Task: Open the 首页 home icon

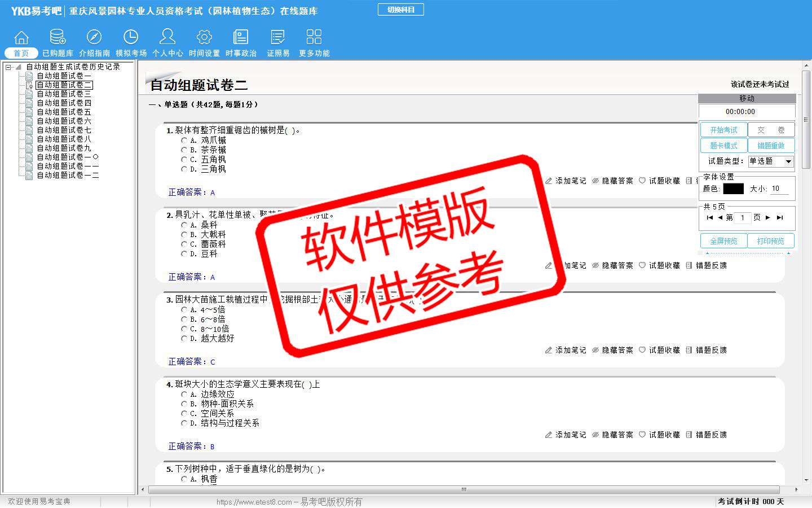Action: point(21,38)
